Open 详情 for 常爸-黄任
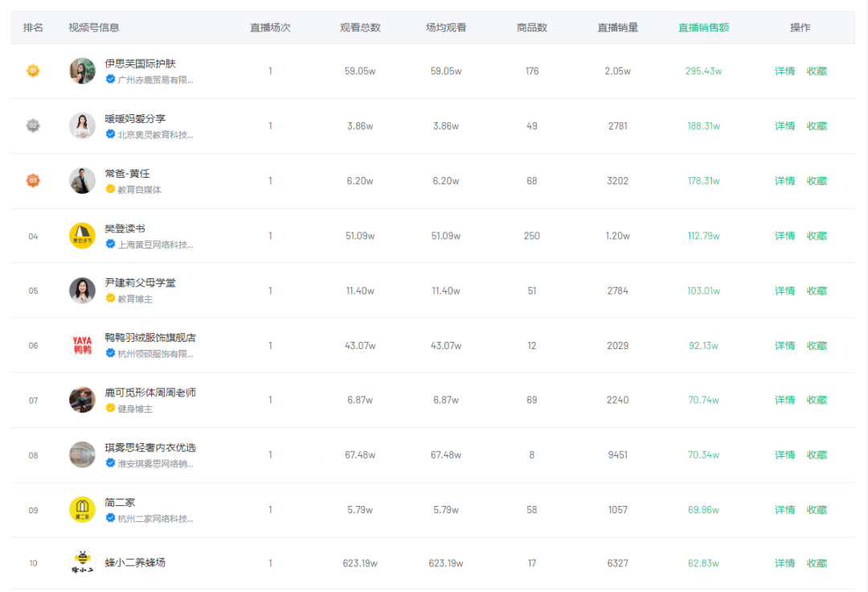The height and width of the screenshot is (592, 868). pos(784,180)
